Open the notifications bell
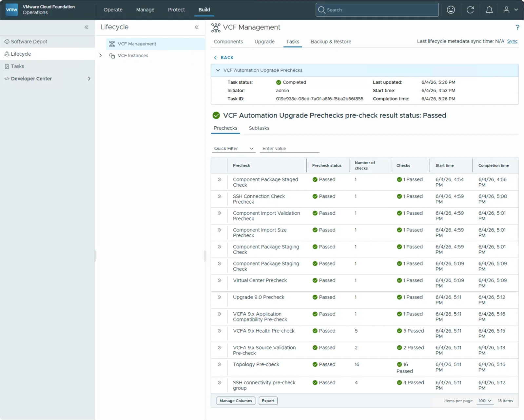 coord(489,10)
